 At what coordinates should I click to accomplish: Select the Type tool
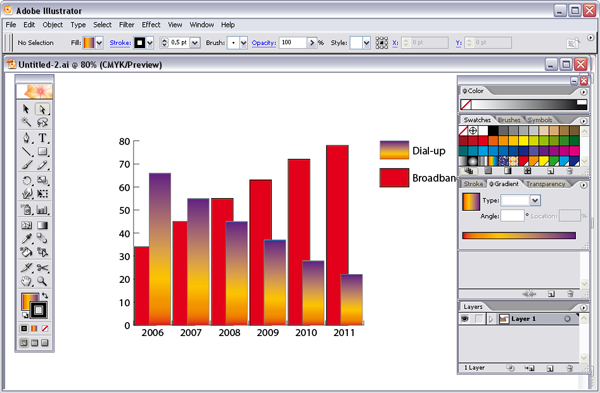coord(42,138)
